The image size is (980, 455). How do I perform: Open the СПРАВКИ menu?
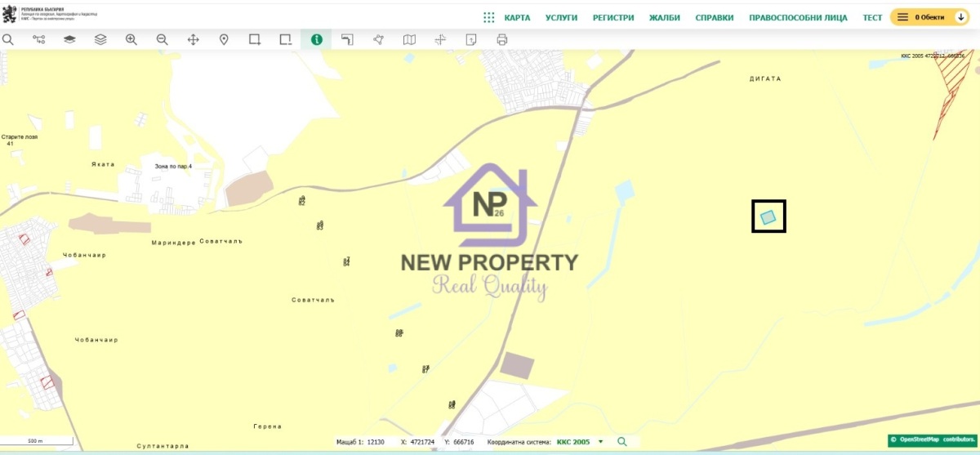(x=715, y=17)
